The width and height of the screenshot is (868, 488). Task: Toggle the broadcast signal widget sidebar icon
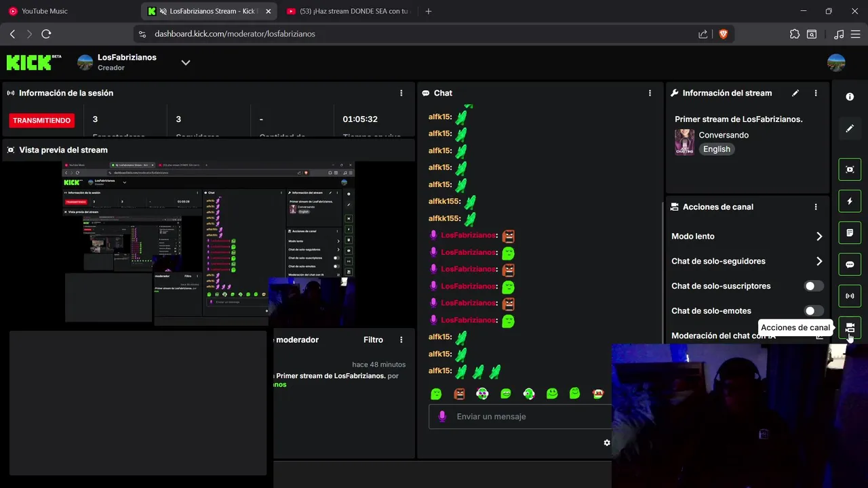(x=850, y=296)
